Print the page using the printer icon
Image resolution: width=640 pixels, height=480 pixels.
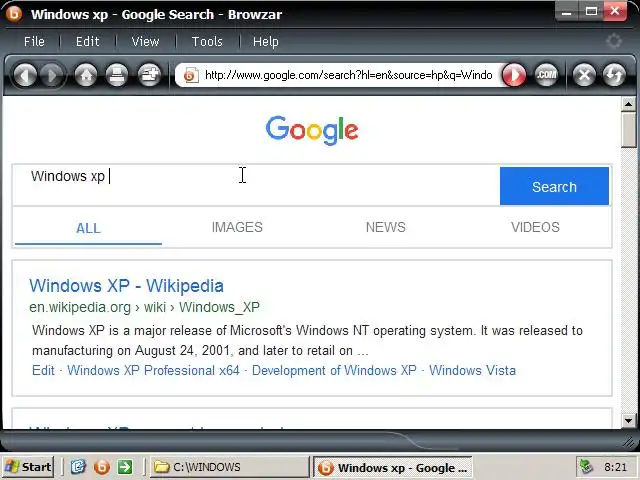coord(118,76)
